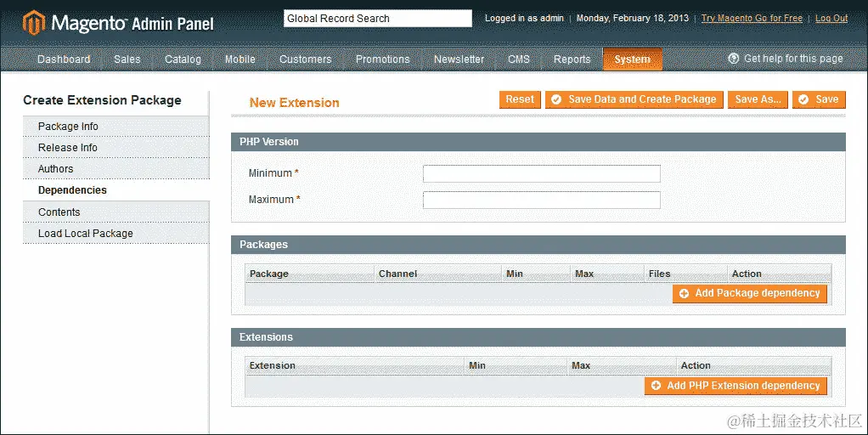Image resolution: width=868 pixels, height=435 pixels.
Task: Switch to the Package Info tab
Action: pyautogui.click(x=116, y=127)
